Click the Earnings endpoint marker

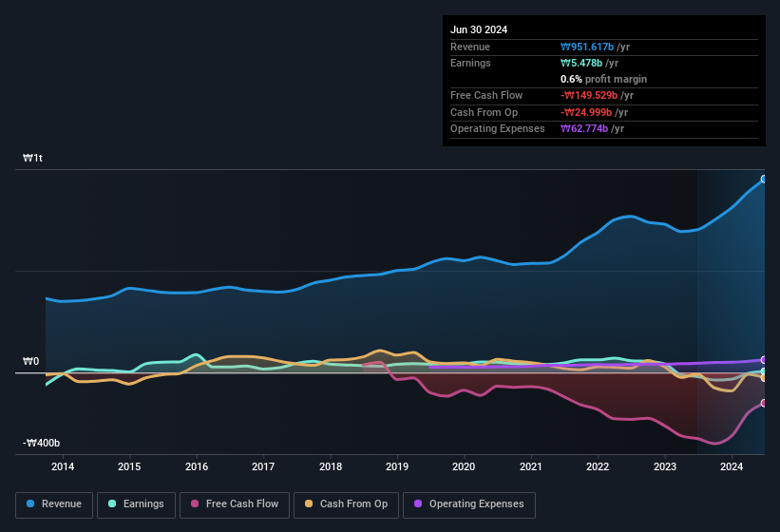pyautogui.click(x=764, y=371)
